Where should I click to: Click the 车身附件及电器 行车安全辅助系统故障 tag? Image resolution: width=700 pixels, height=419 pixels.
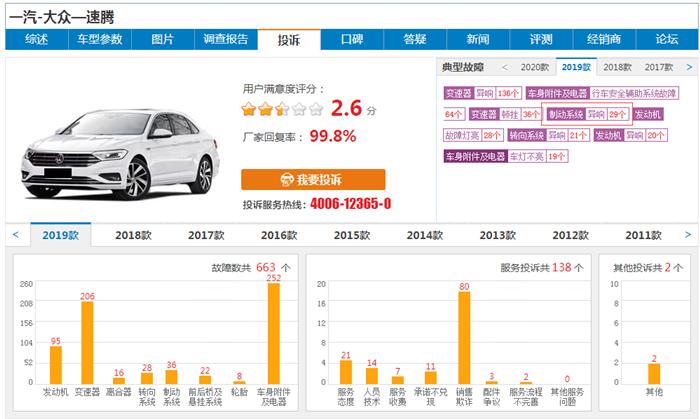[x=602, y=93]
